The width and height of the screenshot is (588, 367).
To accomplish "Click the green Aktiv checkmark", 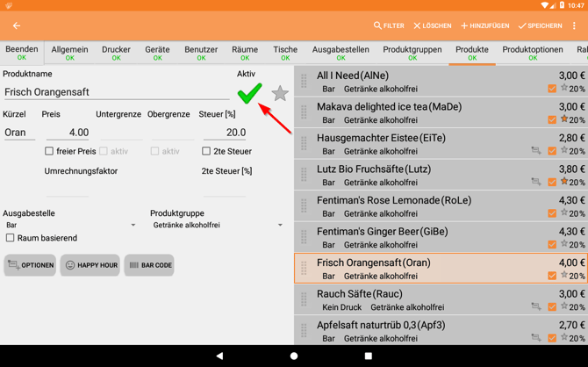I will tap(249, 92).
